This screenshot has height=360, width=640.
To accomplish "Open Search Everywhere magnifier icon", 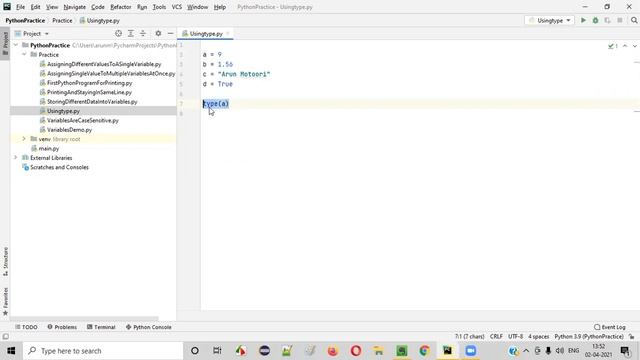I will [634, 20].
